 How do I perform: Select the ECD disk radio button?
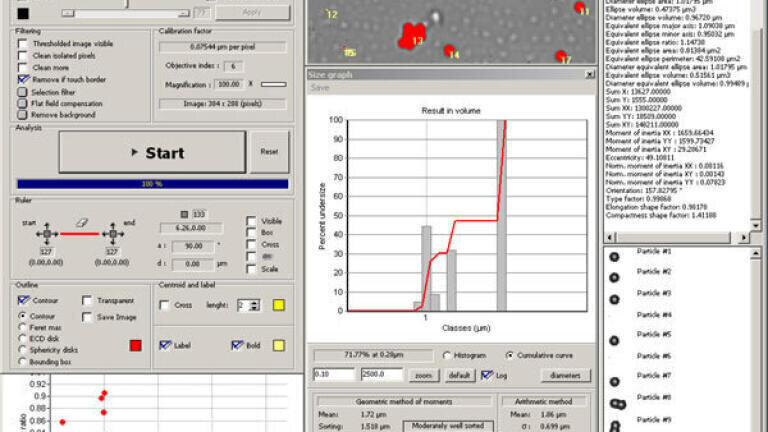pyautogui.click(x=22, y=338)
